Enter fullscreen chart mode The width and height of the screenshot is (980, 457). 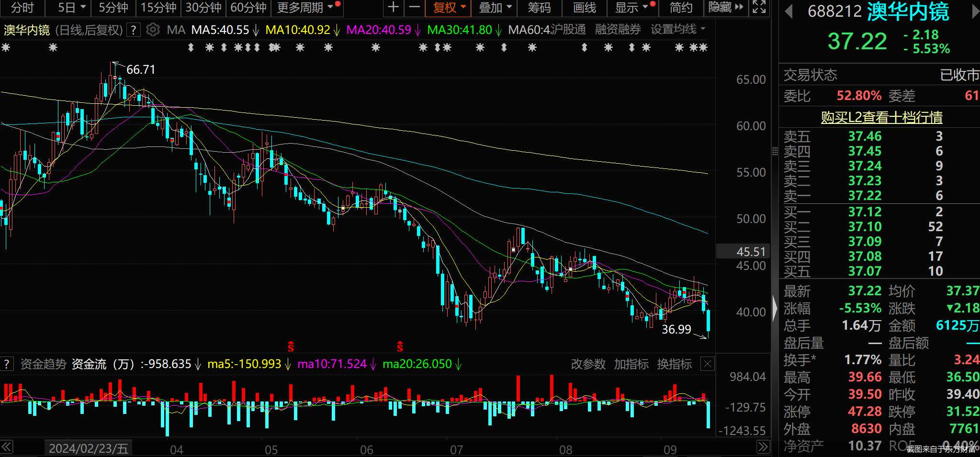coord(759,7)
